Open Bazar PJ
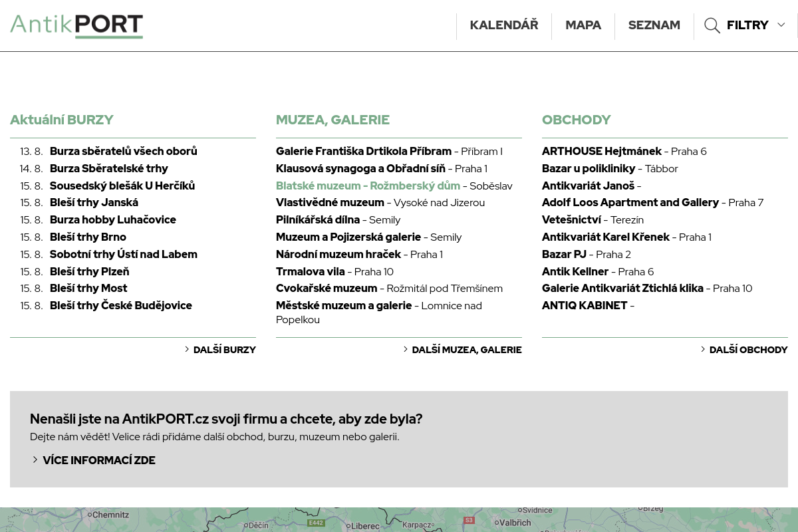Viewport: 798px width, 532px height. [564, 254]
